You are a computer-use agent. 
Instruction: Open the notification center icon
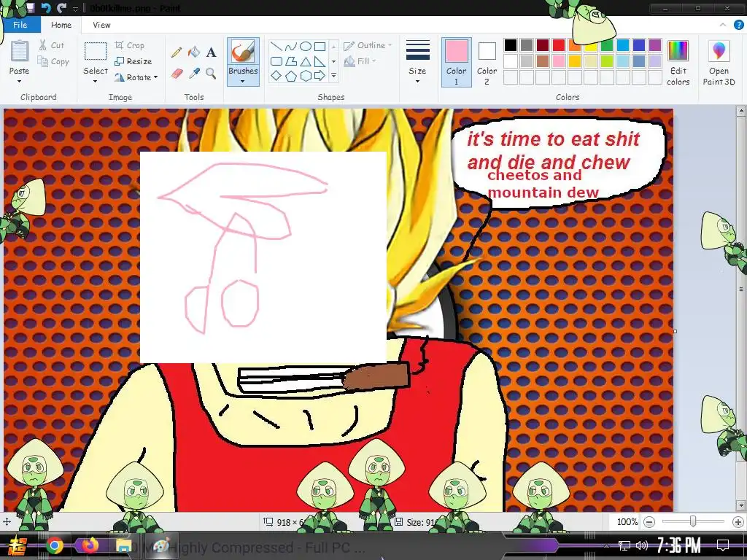[723, 545]
